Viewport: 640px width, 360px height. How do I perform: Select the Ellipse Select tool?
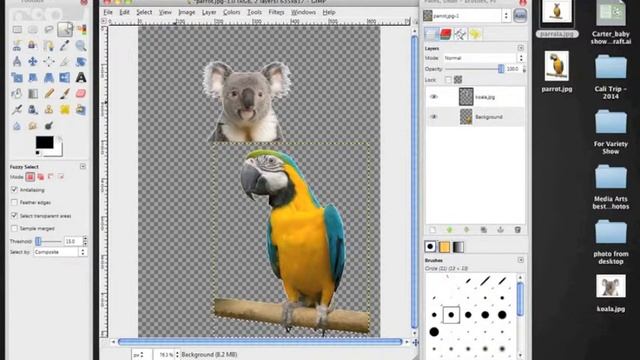tap(33, 29)
